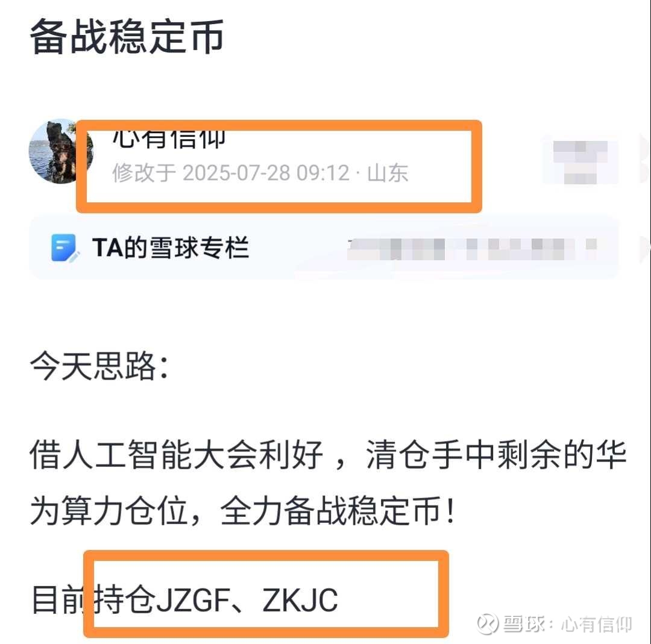Click the 目前 text before holdings
This screenshot has width=651, height=644.
pyautogui.click(x=61, y=601)
